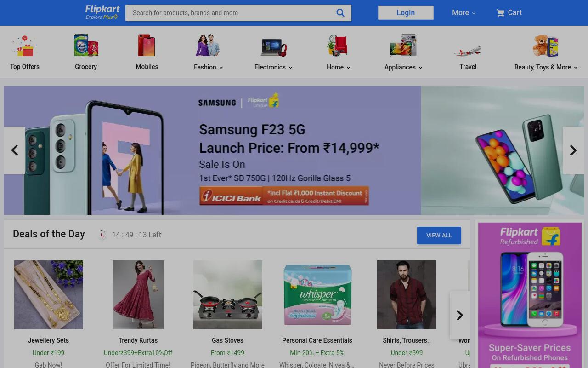This screenshot has height=368, width=588.
Task: Click the Explore Plus link under logo
Action: click(x=102, y=17)
